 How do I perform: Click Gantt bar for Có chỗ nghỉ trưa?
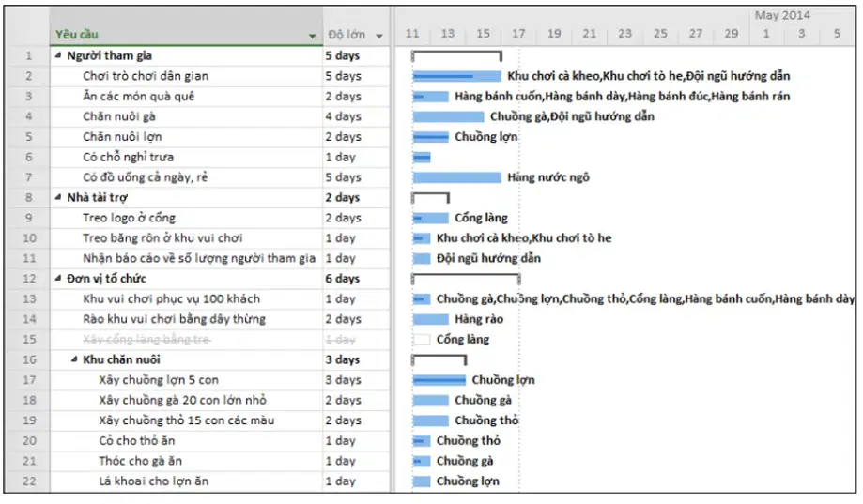pyautogui.click(x=422, y=158)
